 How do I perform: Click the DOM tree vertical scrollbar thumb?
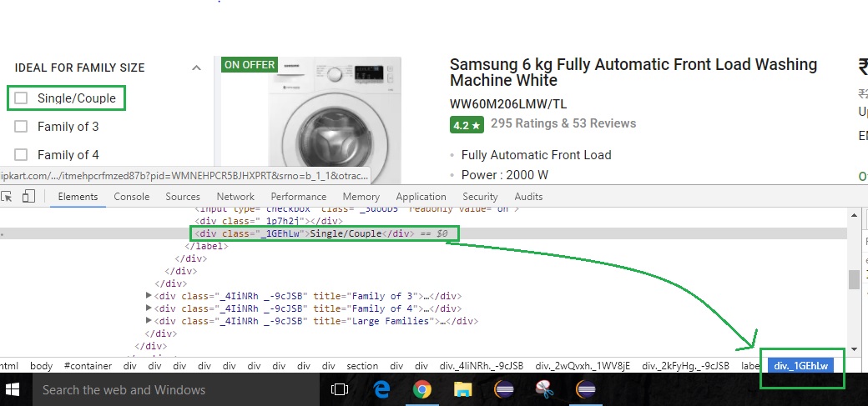tap(854, 279)
